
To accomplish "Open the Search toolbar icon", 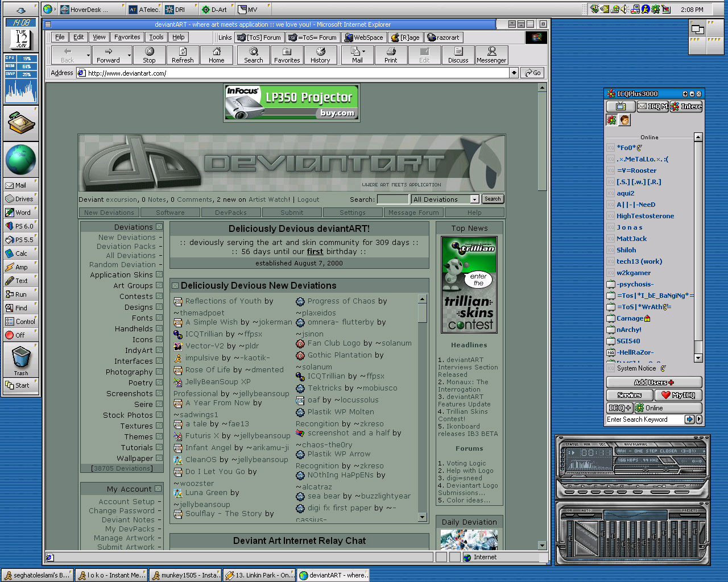I will pyautogui.click(x=254, y=55).
